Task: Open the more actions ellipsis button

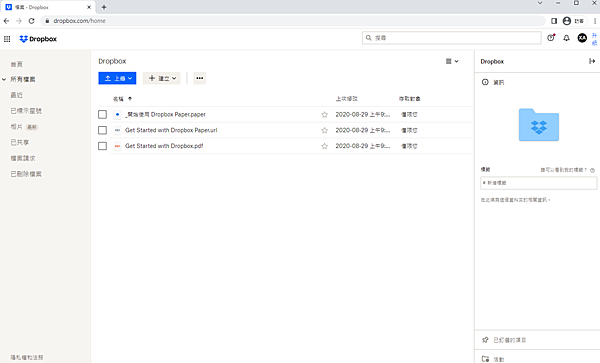Action: 199,78
